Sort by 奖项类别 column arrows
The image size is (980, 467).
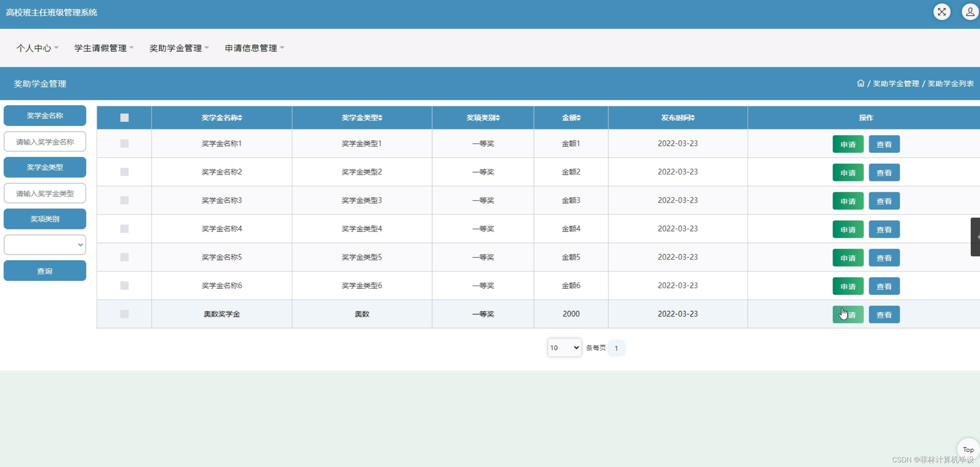point(498,118)
